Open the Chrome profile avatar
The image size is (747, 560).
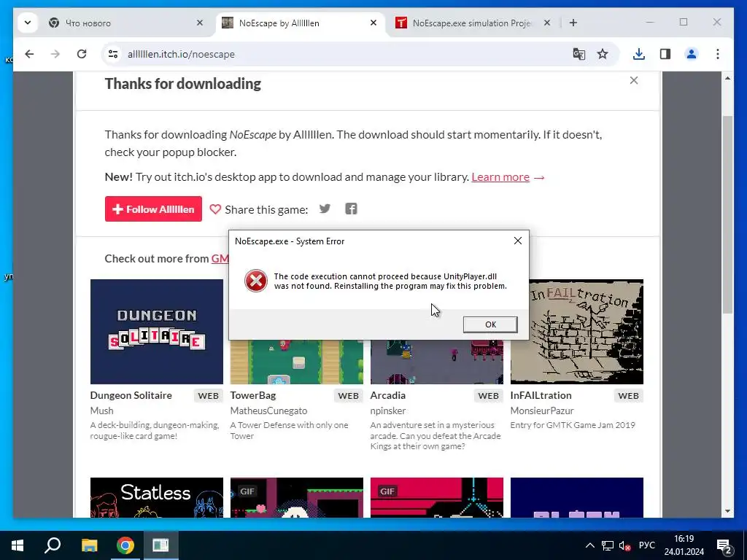[692, 54]
